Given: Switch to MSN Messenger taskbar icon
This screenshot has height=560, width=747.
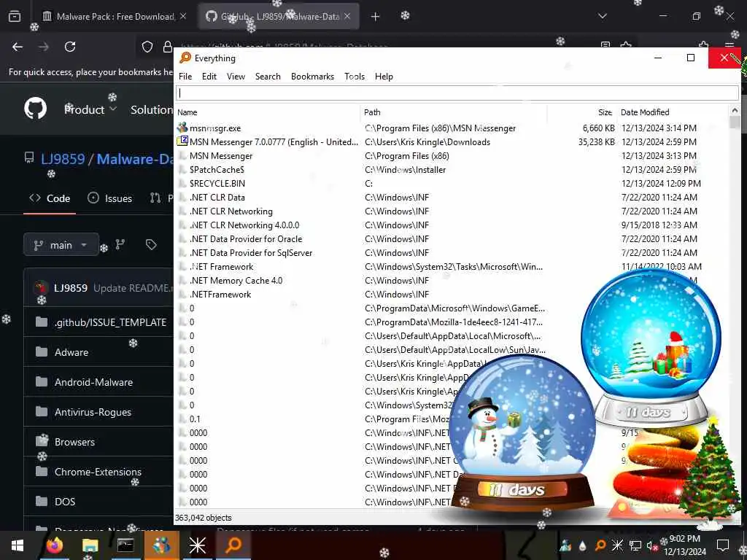Looking at the screenshot, I should point(161,545).
